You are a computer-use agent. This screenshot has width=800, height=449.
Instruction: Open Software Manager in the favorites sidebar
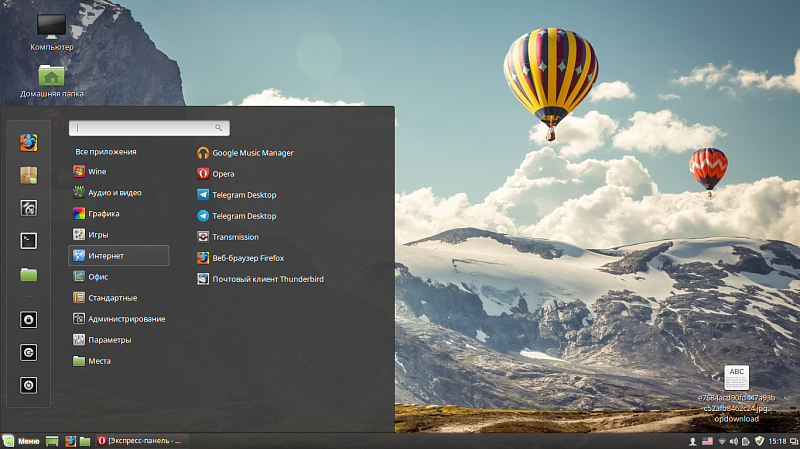28,175
